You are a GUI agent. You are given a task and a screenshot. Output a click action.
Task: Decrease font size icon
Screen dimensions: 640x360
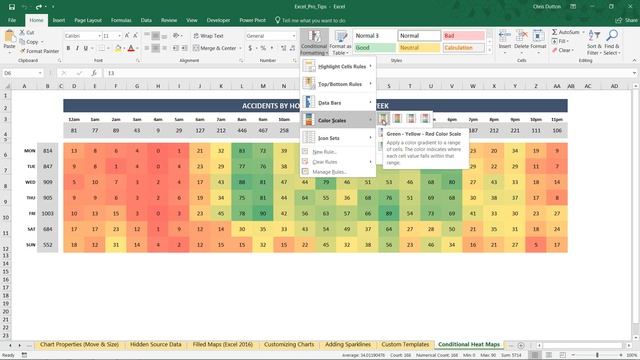click(x=136, y=36)
